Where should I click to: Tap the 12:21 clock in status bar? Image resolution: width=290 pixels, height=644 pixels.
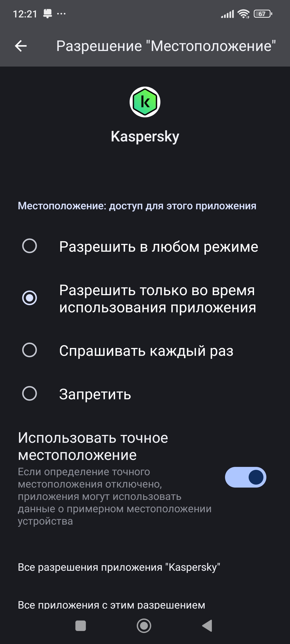pyautogui.click(x=25, y=14)
